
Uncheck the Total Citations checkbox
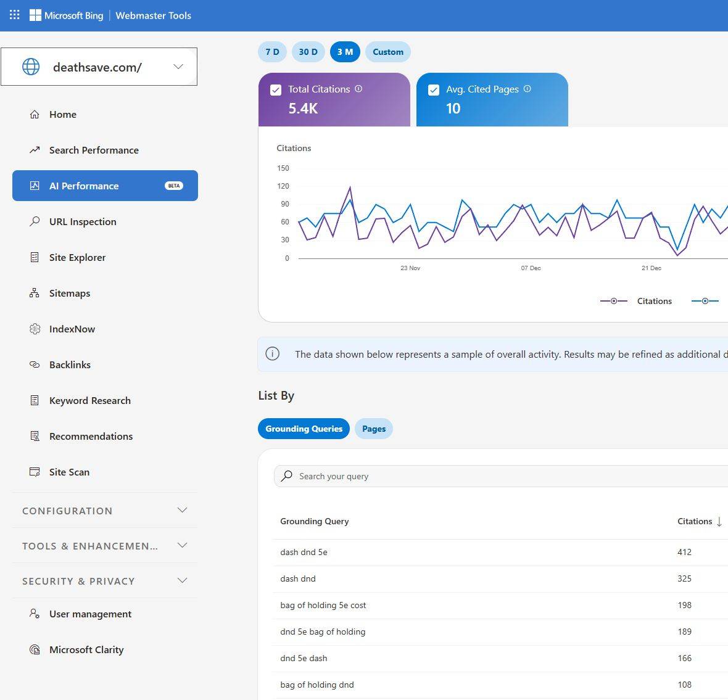pyautogui.click(x=276, y=90)
